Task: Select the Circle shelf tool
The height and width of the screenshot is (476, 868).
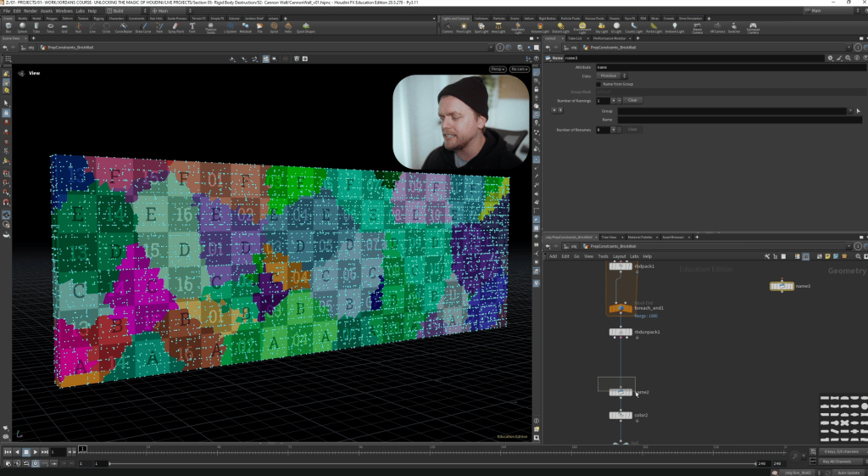Action: click(x=106, y=27)
